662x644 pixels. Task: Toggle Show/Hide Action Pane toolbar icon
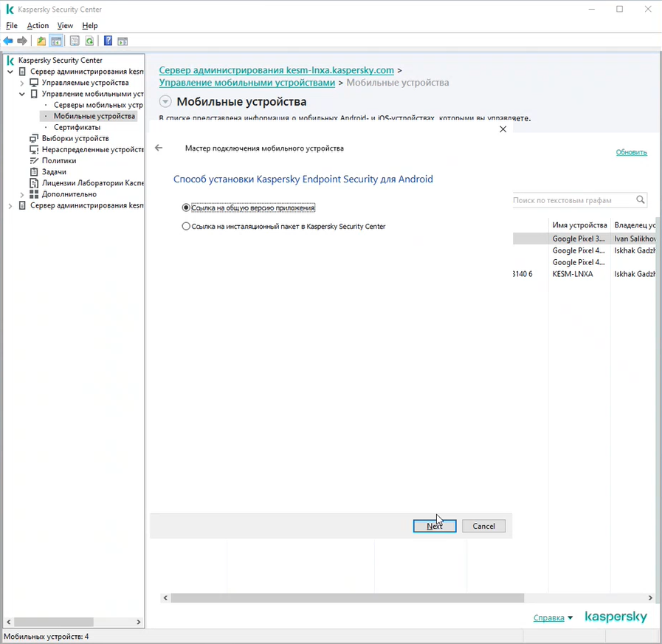(x=123, y=41)
